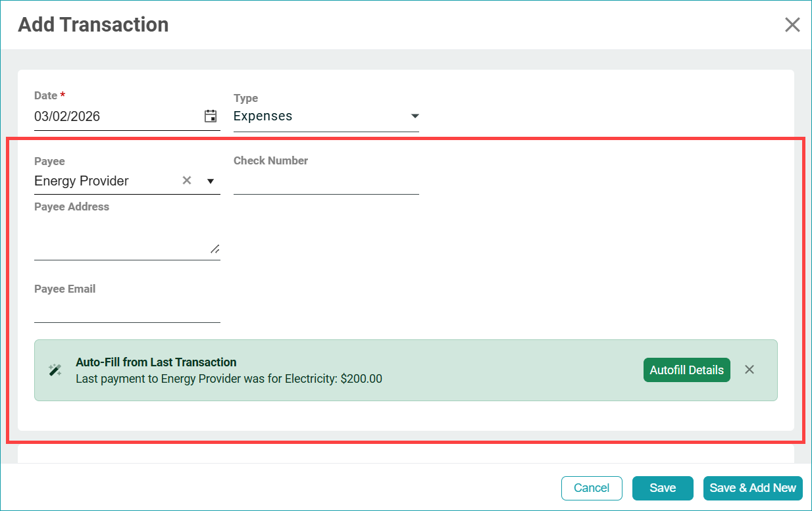Click the Auto-Fill from Last Transaction heading
Image resolution: width=812 pixels, height=511 pixels.
point(156,362)
